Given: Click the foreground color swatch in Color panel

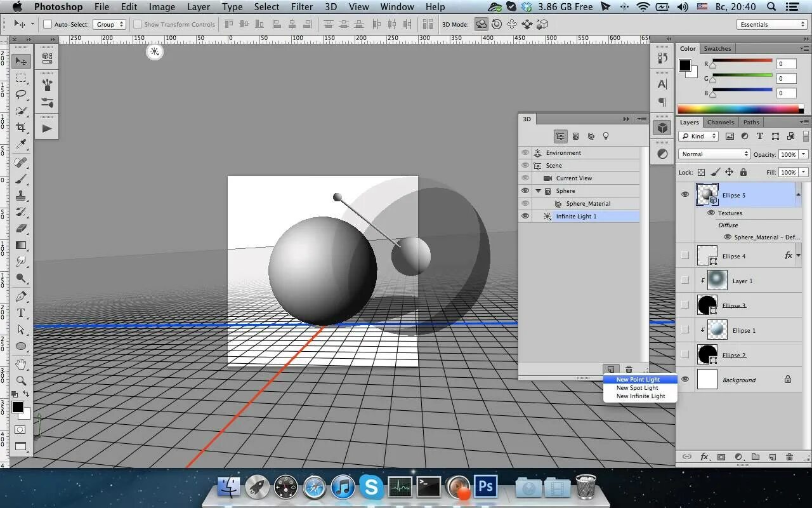Looking at the screenshot, I should click(x=685, y=65).
